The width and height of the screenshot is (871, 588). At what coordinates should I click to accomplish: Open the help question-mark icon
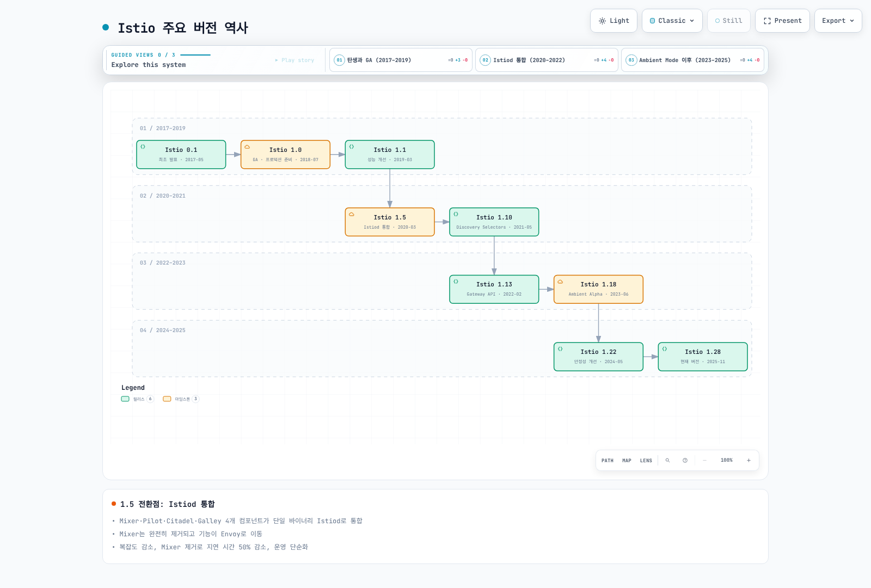pyautogui.click(x=685, y=461)
